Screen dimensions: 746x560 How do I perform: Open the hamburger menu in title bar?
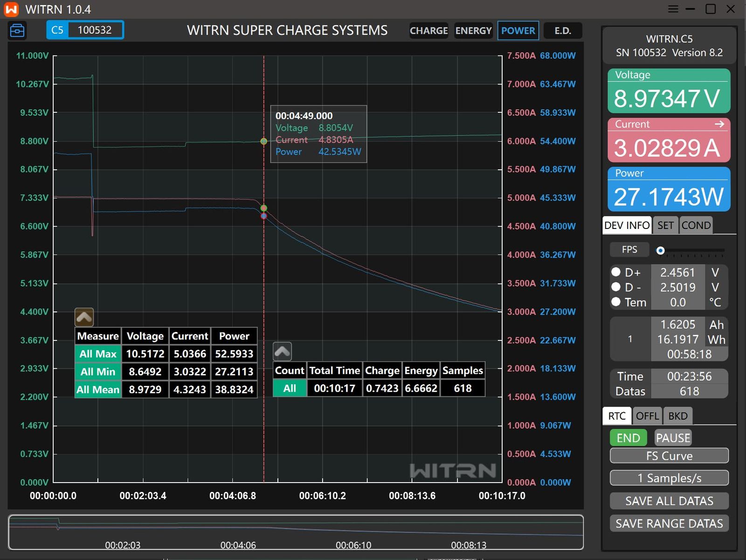point(673,9)
